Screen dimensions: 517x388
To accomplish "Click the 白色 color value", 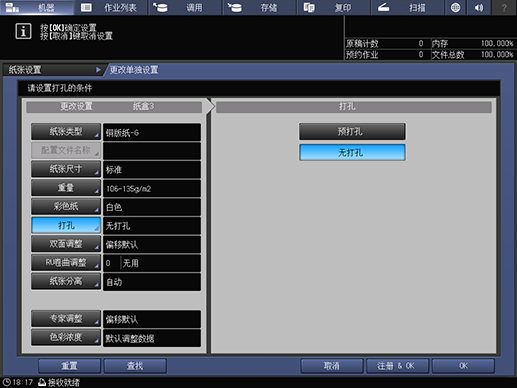I will (x=152, y=207).
